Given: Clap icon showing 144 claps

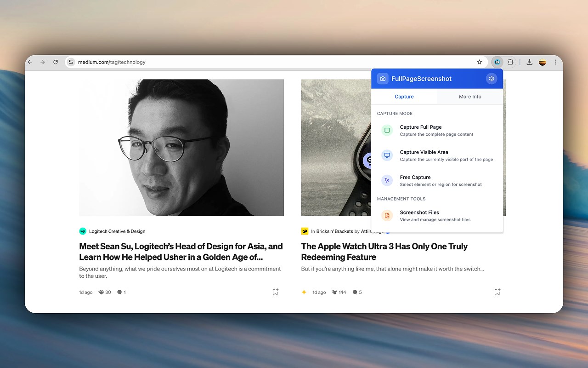Looking at the screenshot, I should pyautogui.click(x=334, y=292).
